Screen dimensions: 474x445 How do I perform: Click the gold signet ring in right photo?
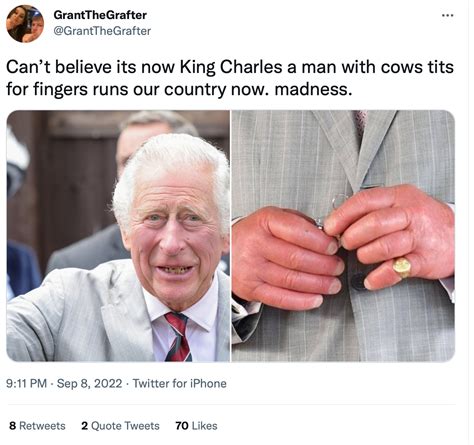pyautogui.click(x=402, y=267)
